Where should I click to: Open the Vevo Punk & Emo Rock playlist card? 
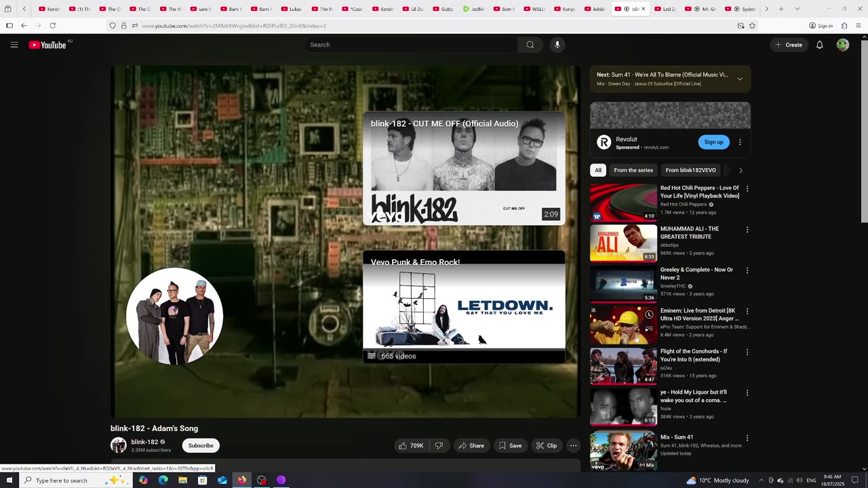coord(464,307)
